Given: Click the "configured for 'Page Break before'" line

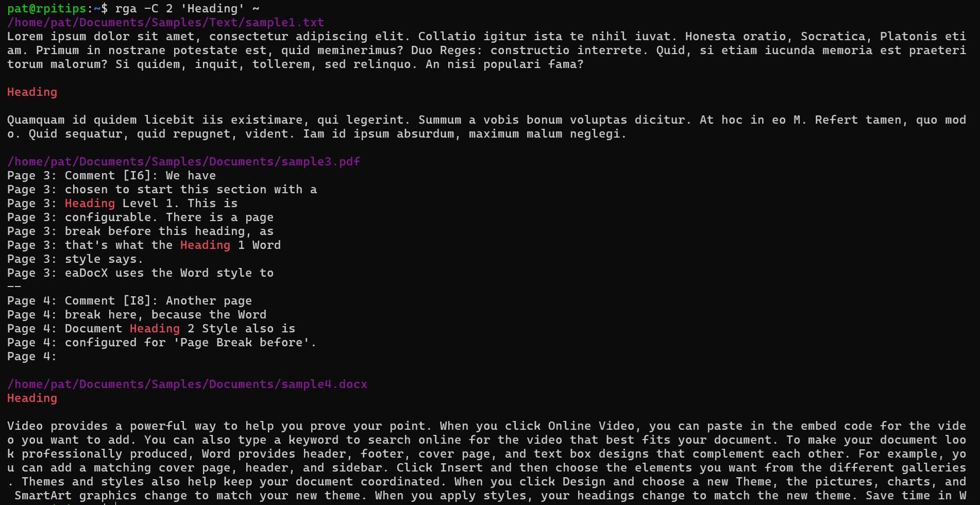Looking at the screenshot, I should click(x=190, y=343).
